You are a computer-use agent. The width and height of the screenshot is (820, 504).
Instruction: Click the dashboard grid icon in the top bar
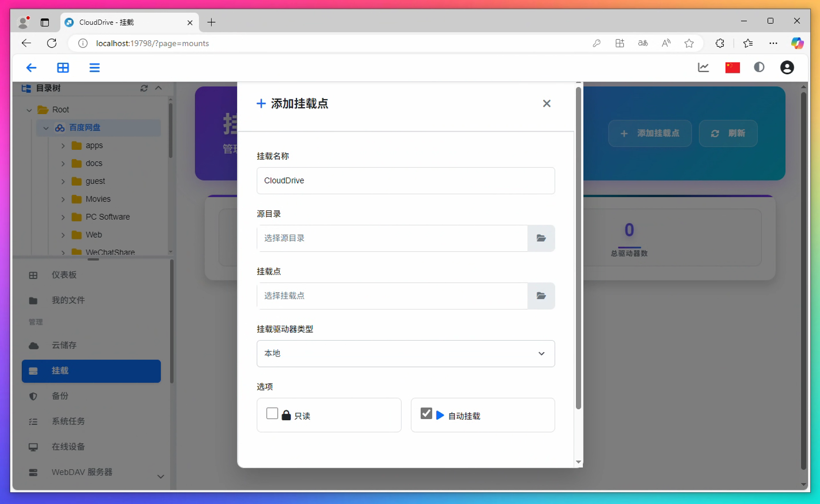[x=63, y=67]
